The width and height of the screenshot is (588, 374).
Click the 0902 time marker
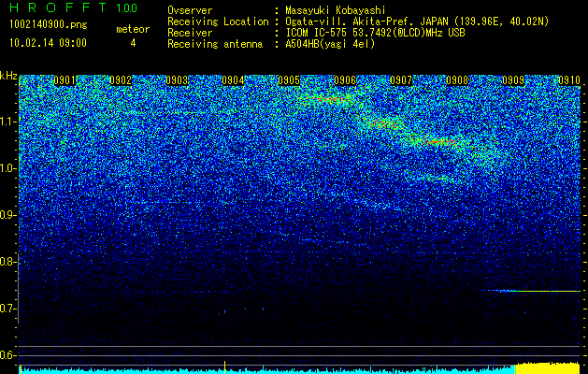(x=121, y=80)
